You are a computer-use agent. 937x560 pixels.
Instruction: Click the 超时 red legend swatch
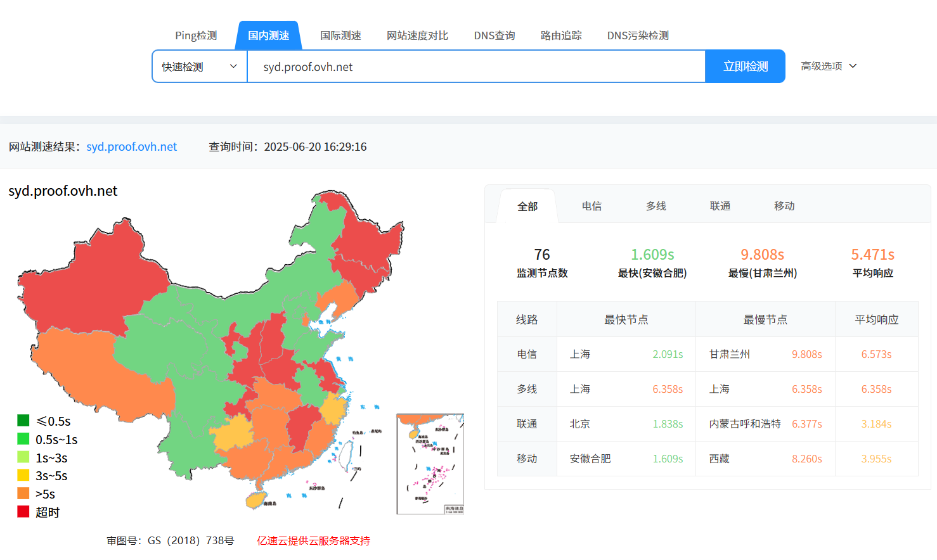tap(23, 512)
